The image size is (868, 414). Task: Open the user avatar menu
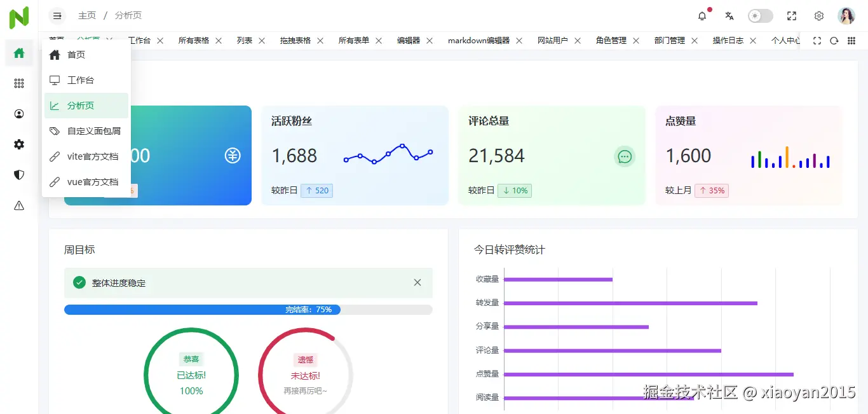[x=846, y=16]
